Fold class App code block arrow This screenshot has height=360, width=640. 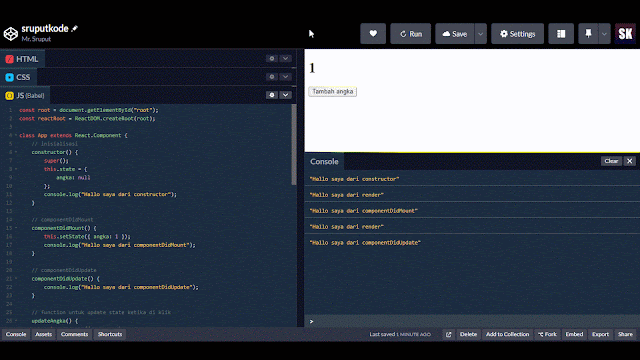point(16,135)
